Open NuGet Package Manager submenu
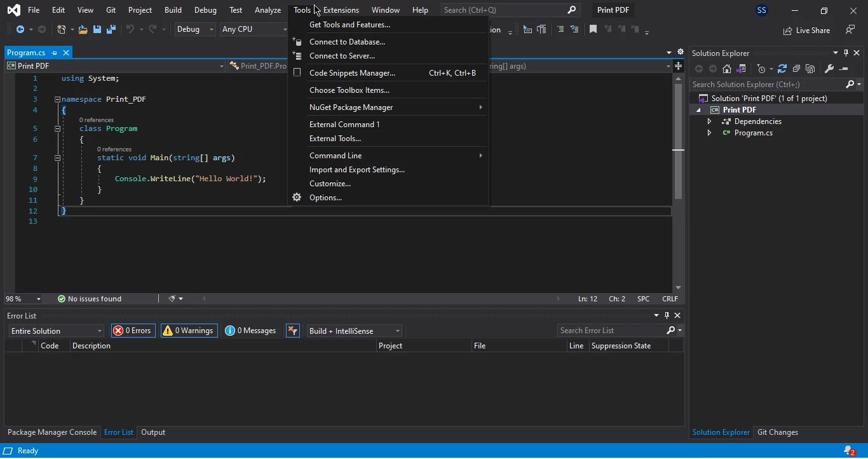The width and height of the screenshot is (868, 459). (351, 107)
